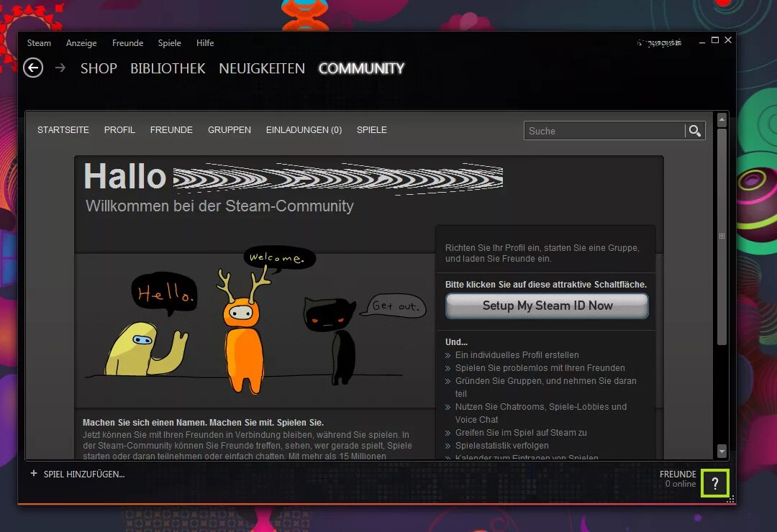Image resolution: width=777 pixels, height=532 pixels.
Task: Grab the window corner grip
Action: pos(730,500)
